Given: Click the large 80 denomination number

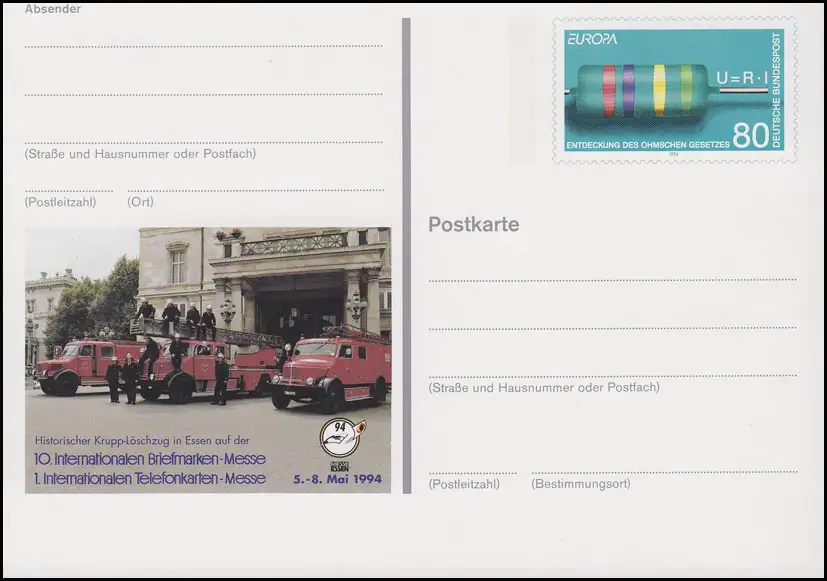Looking at the screenshot, I should click(x=750, y=136).
